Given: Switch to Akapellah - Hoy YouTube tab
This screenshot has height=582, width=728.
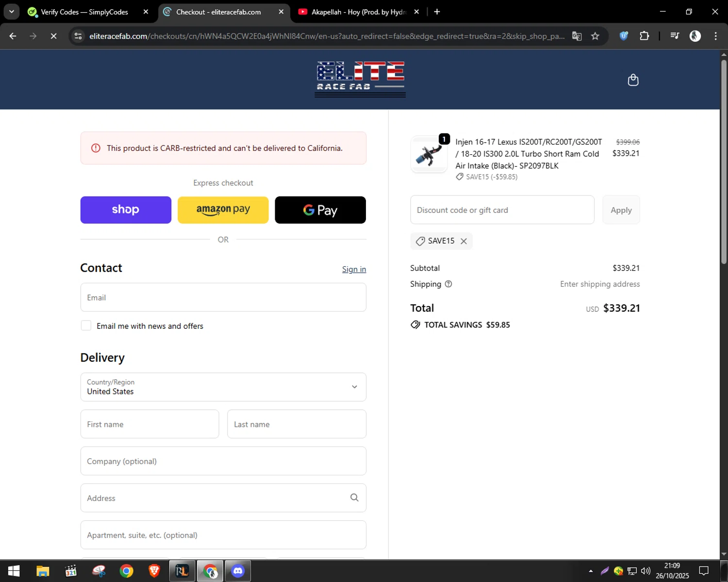Looking at the screenshot, I should pos(358,12).
